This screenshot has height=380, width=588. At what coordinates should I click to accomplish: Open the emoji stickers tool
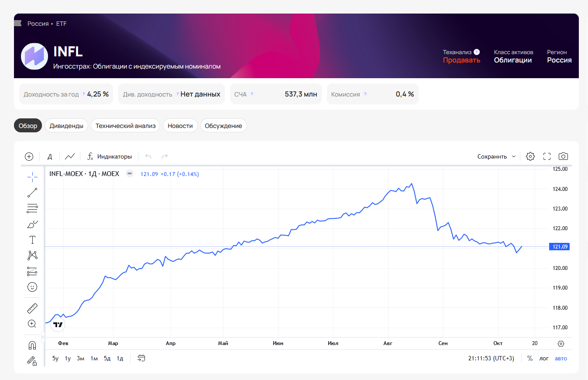[32, 287]
